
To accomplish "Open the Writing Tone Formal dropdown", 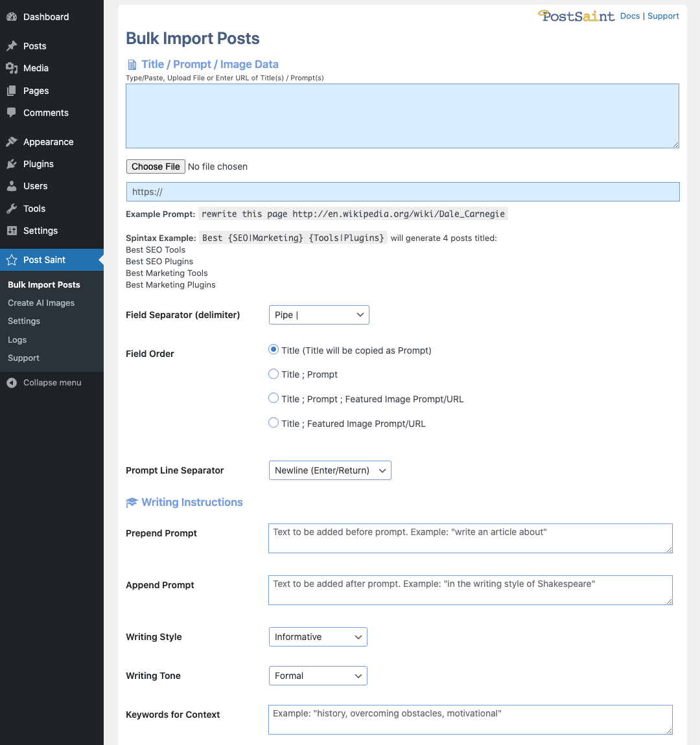I will coord(318,676).
